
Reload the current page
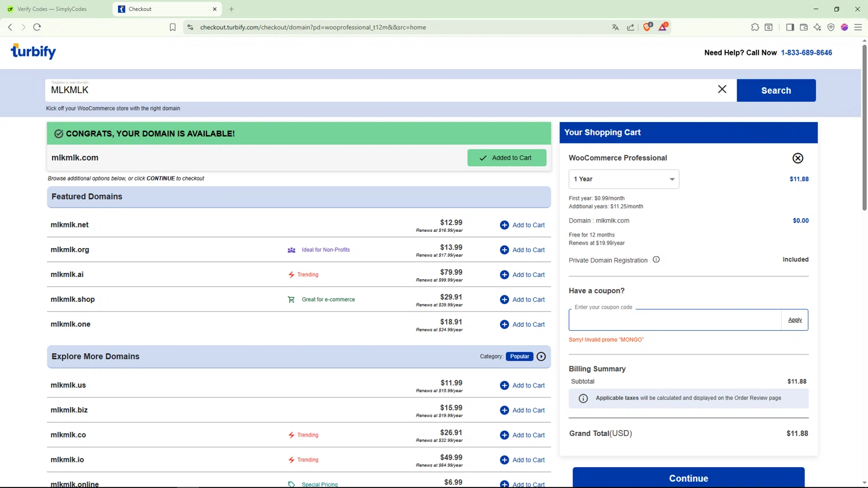[37, 27]
